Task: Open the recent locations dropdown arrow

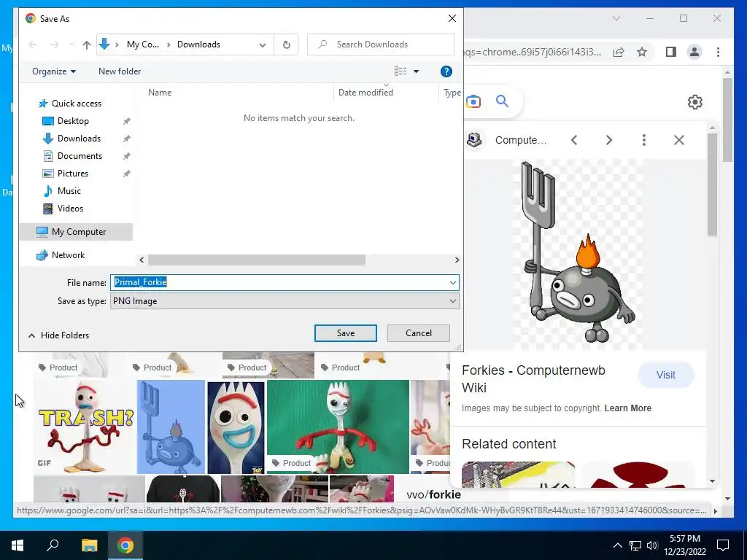Action: click(x=71, y=44)
